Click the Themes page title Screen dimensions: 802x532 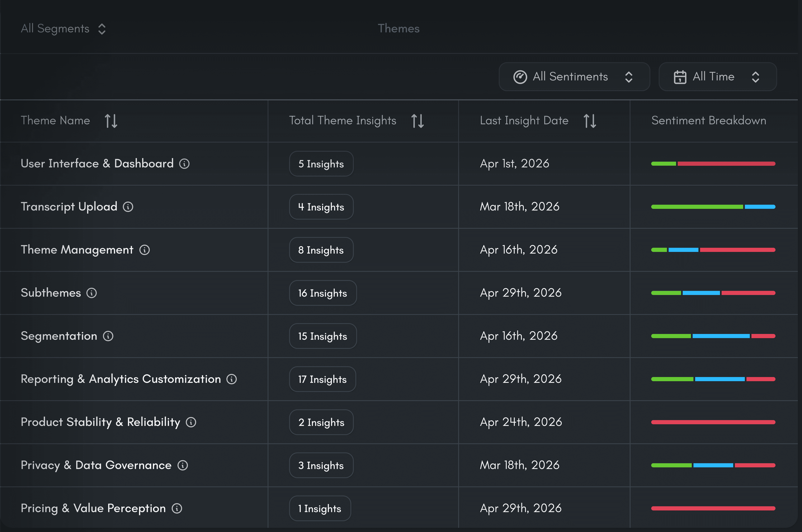[399, 28]
